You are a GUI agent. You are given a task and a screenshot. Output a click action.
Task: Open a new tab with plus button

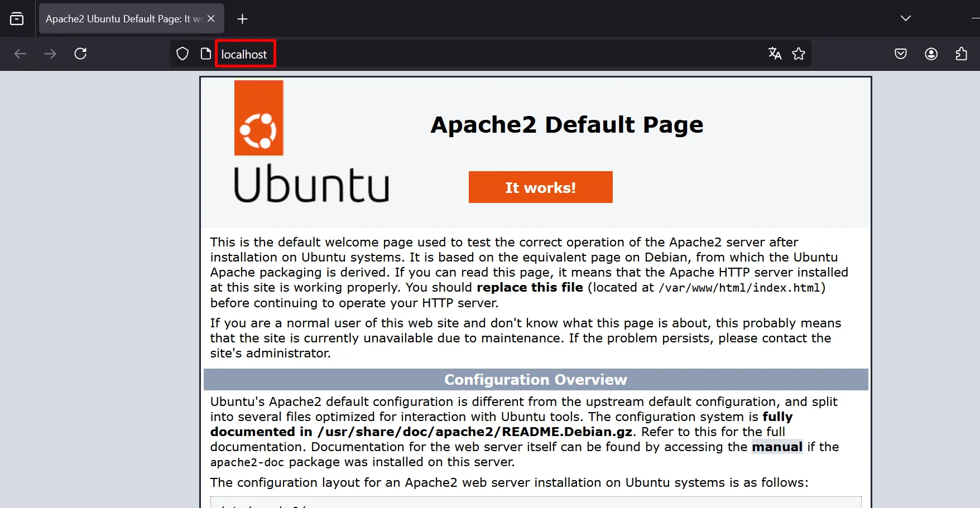(x=242, y=19)
